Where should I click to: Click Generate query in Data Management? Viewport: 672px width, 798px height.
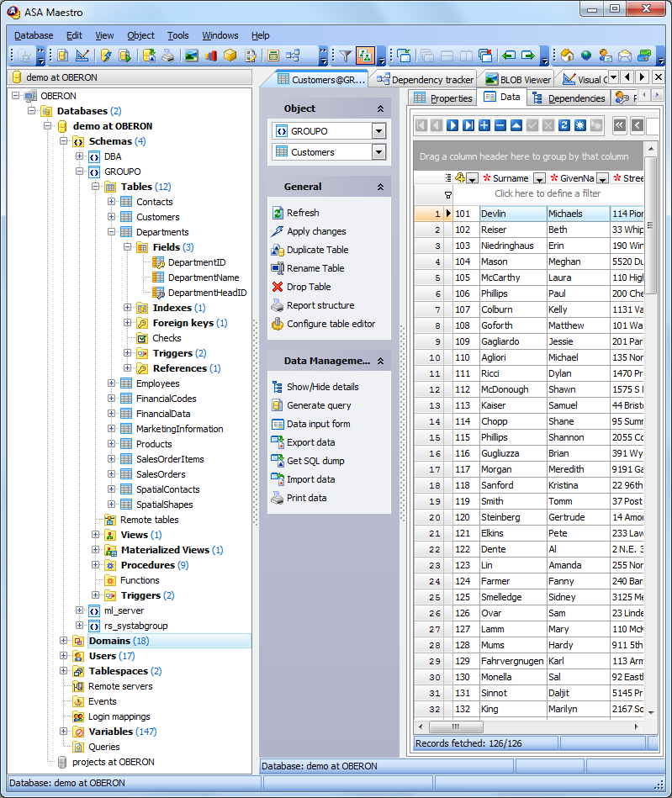pyautogui.click(x=319, y=405)
